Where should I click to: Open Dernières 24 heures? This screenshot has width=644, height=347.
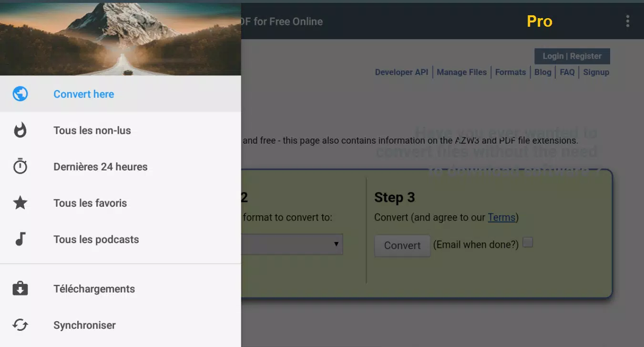point(121,167)
